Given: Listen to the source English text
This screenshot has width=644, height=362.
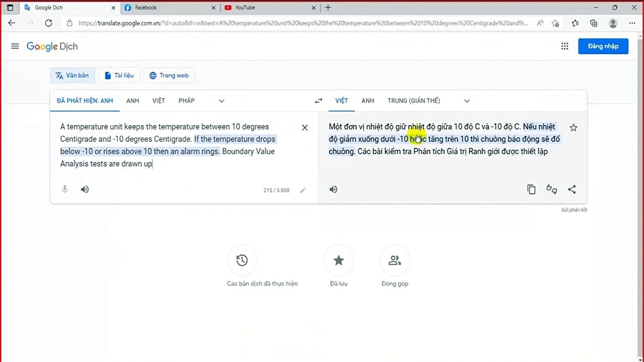Looking at the screenshot, I should [85, 190].
